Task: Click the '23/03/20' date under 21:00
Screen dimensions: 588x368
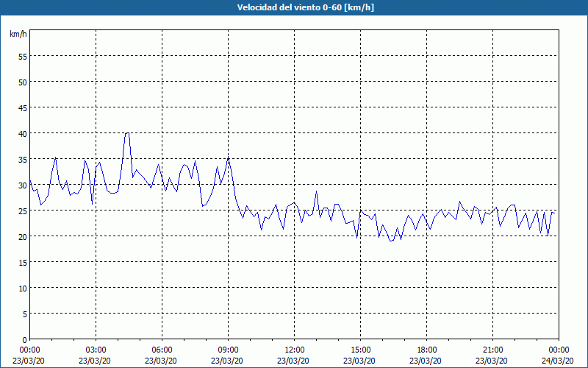Action: pos(491,361)
